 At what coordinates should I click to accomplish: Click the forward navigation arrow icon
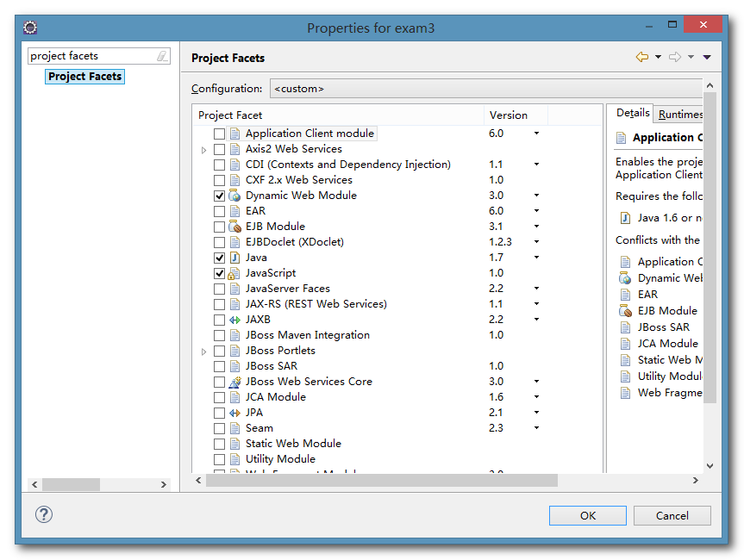click(675, 57)
